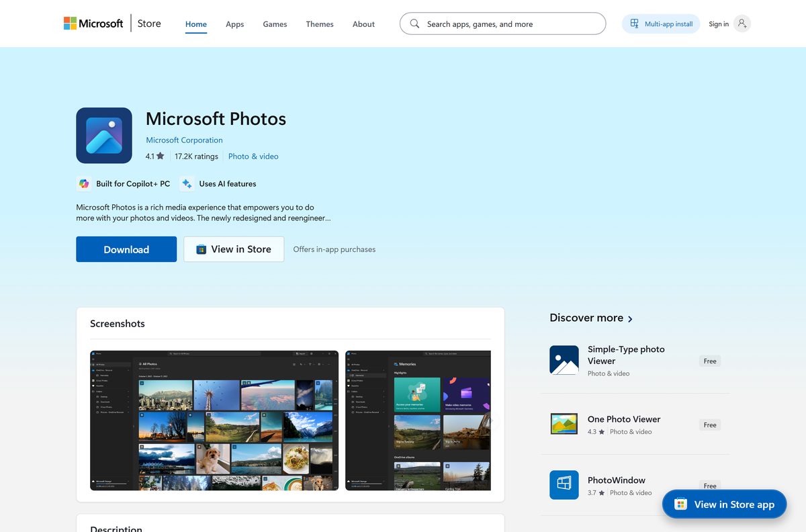Screen dimensions: 806x532
Task: Click the Copilot+ PC badge icon
Action: (x=84, y=183)
